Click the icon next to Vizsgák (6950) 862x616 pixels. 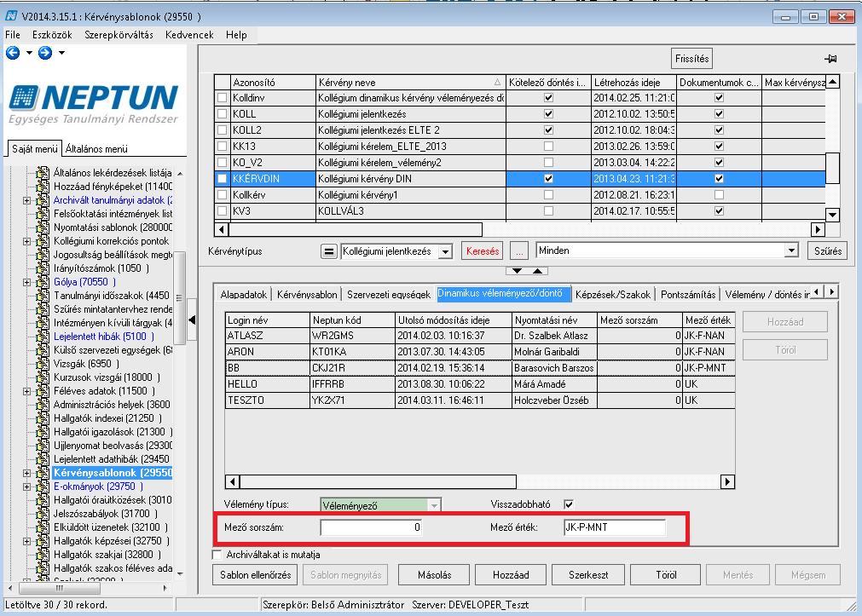pos(43,364)
